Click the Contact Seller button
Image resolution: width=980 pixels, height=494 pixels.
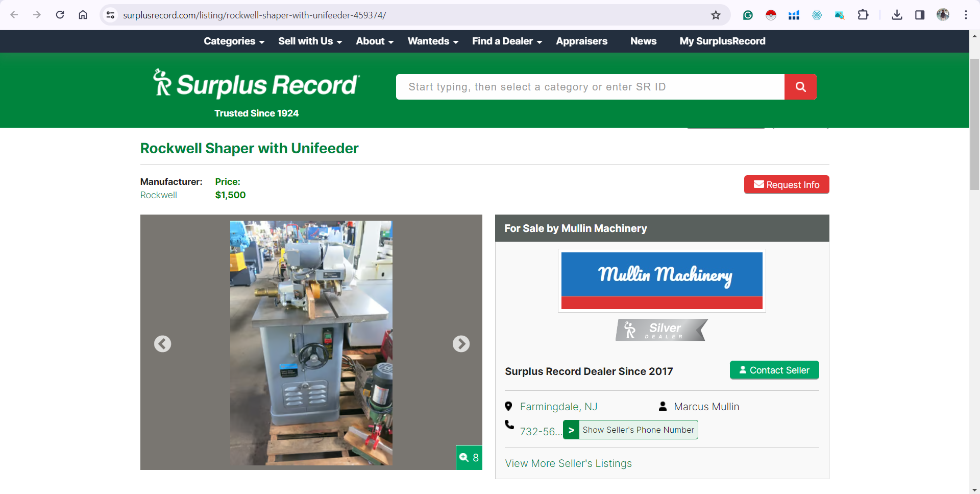774,370
